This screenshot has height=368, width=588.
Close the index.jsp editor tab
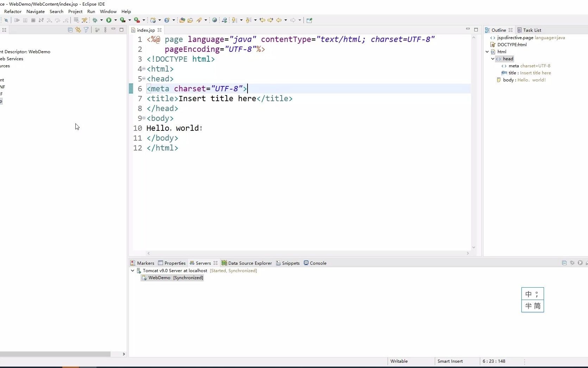159,30
